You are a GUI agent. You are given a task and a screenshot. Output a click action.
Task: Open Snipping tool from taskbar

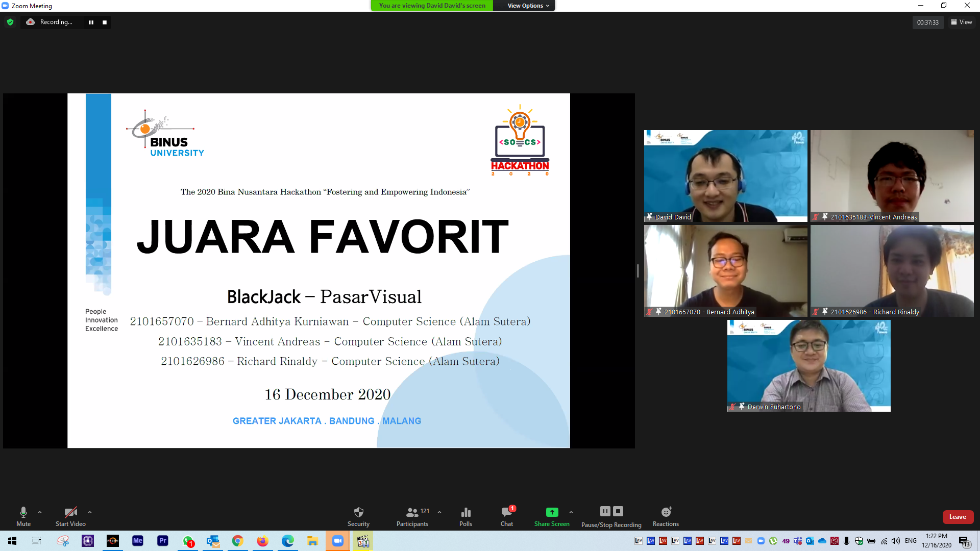tap(63, 541)
